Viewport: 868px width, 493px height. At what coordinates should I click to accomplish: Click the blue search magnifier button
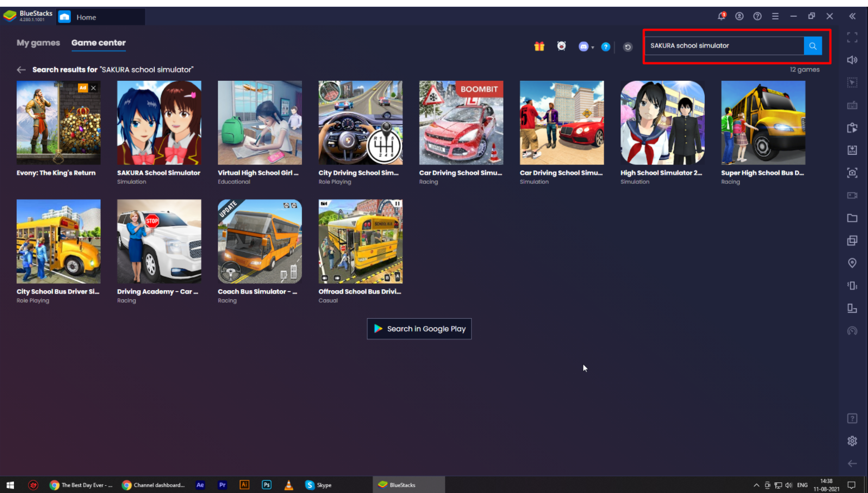[813, 46]
